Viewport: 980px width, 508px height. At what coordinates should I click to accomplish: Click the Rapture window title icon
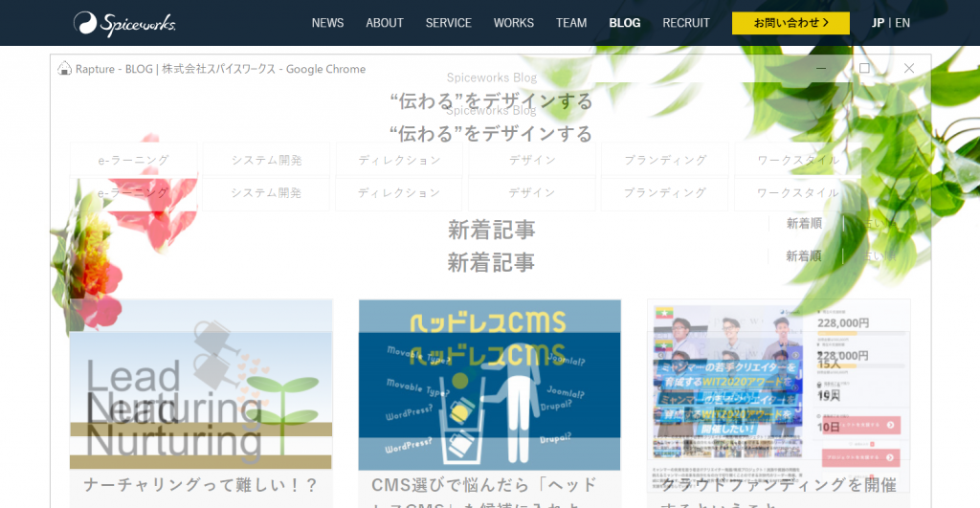click(64, 69)
